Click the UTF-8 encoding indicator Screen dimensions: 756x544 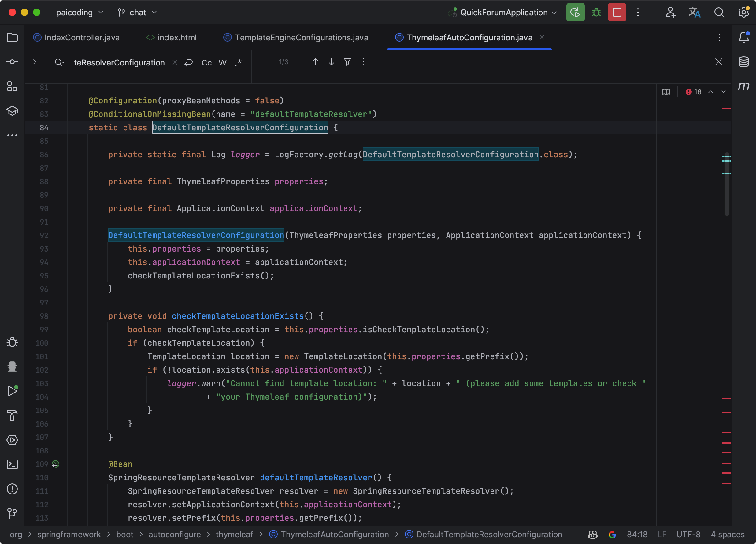(688, 534)
